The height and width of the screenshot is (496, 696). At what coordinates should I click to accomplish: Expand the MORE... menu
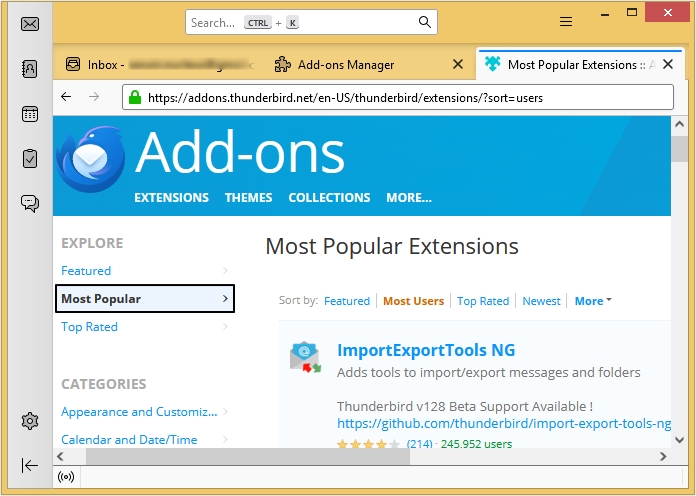(x=409, y=198)
